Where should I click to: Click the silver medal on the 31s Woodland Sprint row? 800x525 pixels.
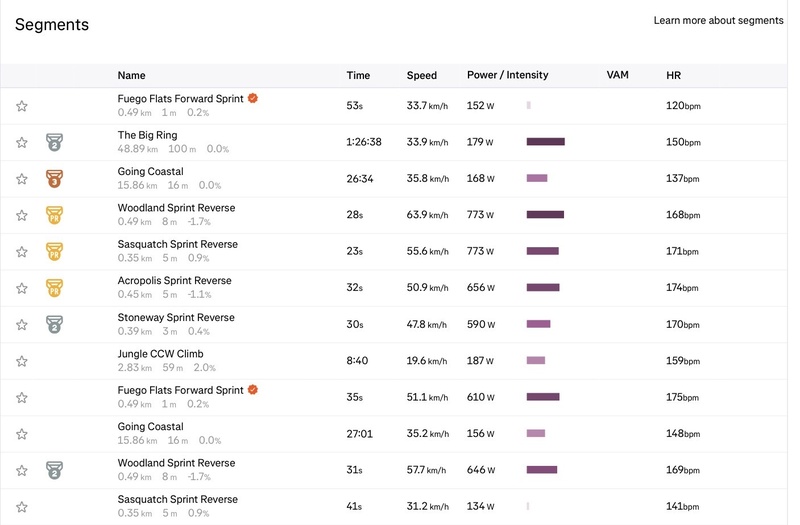click(x=54, y=470)
